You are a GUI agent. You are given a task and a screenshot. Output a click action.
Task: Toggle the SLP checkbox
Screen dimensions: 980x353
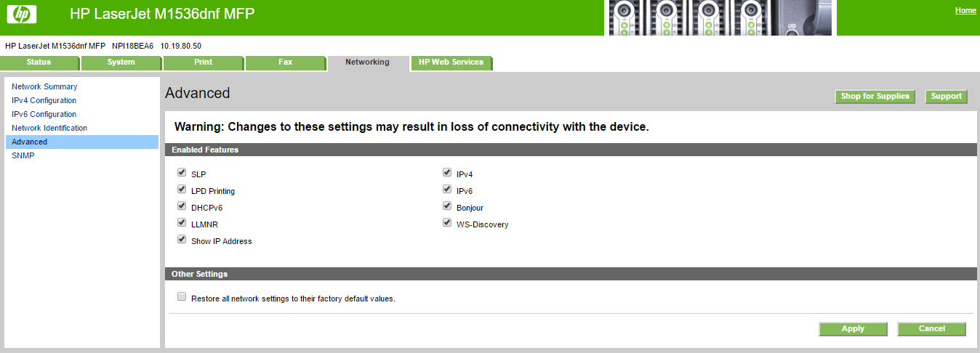[x=182, y=173]
